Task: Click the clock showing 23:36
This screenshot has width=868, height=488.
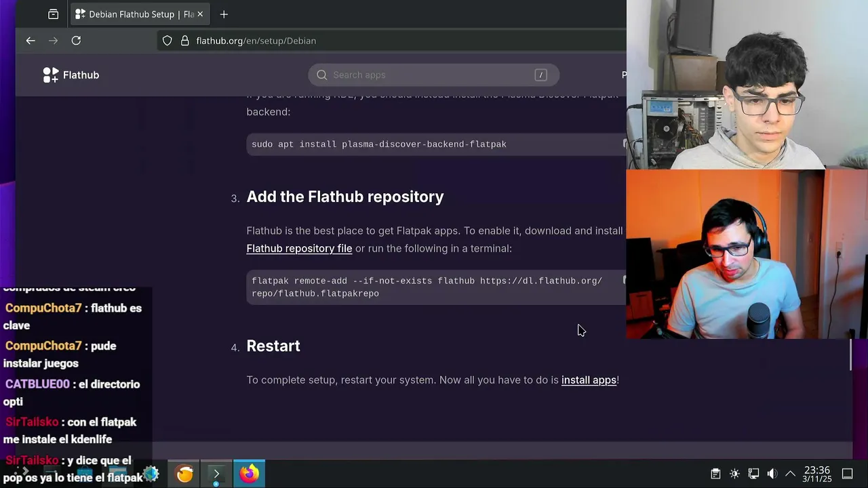Action: click(x=817, y=474)
